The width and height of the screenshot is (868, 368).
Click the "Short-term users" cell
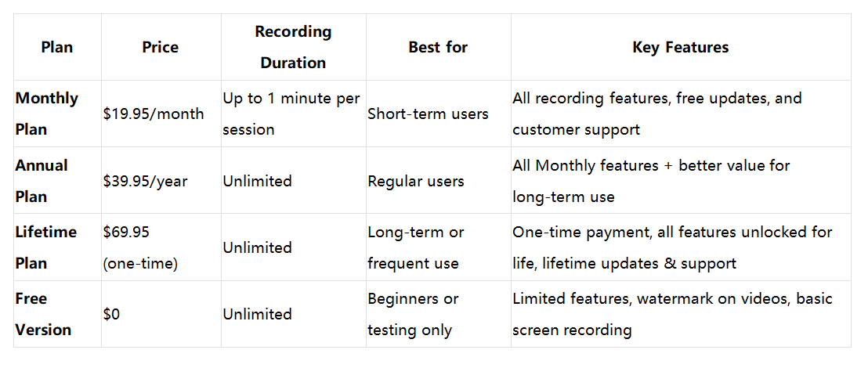[x=428, y=114]
